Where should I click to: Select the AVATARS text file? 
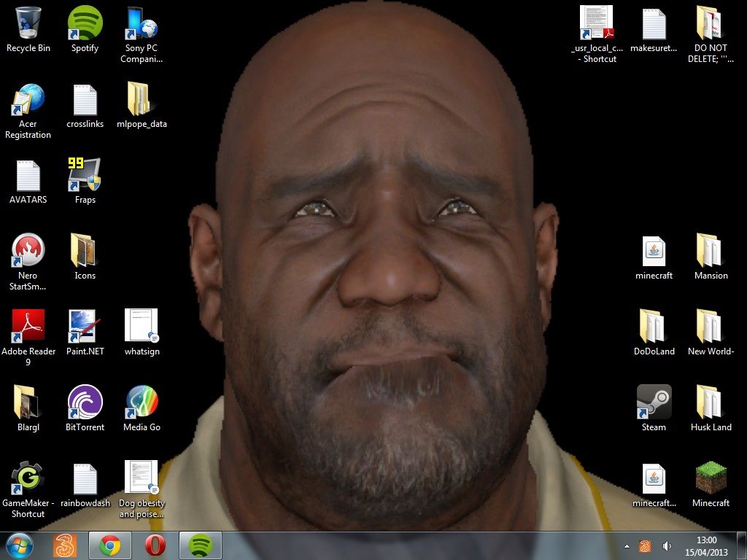point(28,182)
